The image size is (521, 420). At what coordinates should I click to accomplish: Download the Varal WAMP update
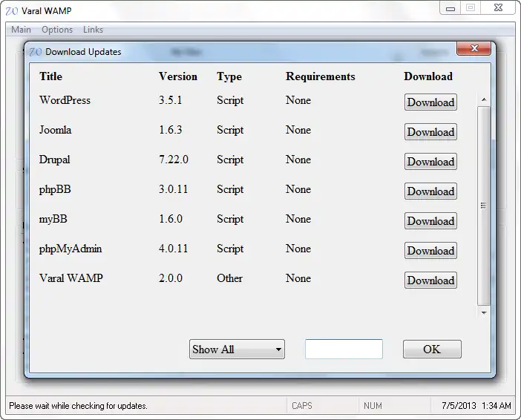[x=430, y=280]
